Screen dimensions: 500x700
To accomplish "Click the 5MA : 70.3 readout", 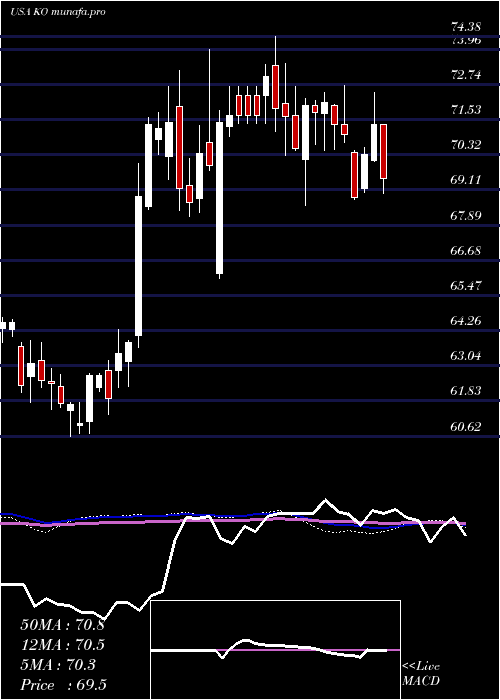I will 58,665.
